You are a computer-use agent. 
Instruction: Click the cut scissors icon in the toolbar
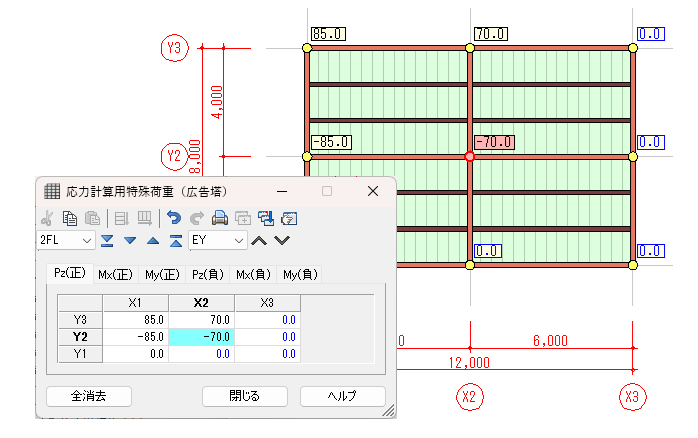pyautogui.click(x=47, y=218)
